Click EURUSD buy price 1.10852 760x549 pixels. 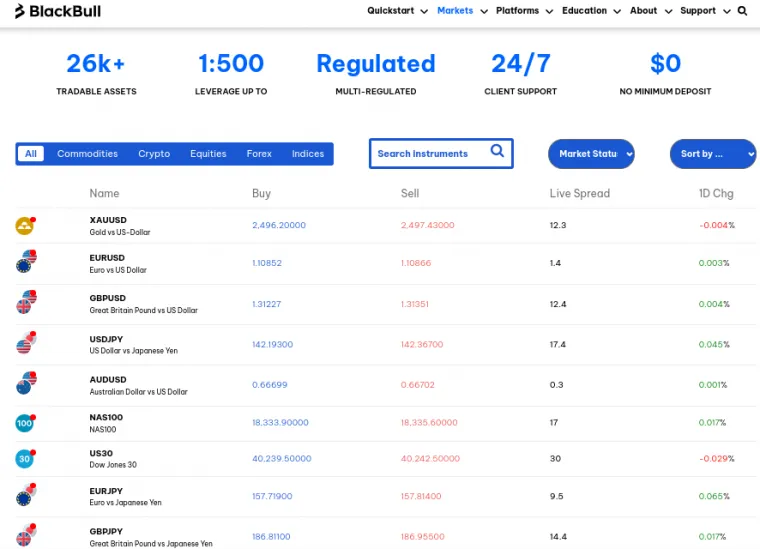click(x=267, y=263)
